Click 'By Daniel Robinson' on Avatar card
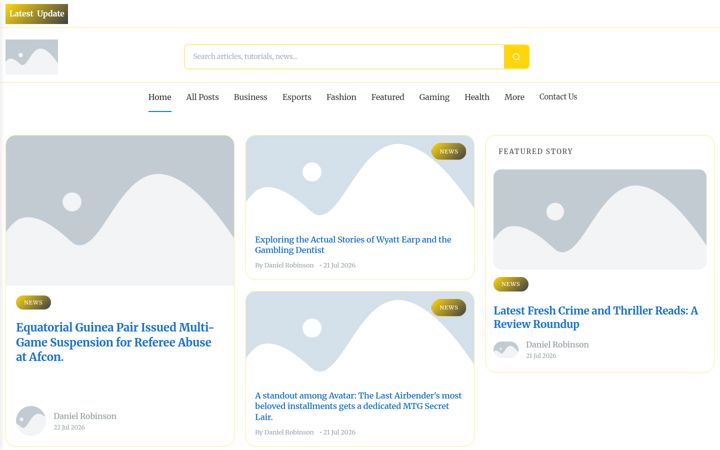This screenshot has height=450, width=720. click(284, 433)
